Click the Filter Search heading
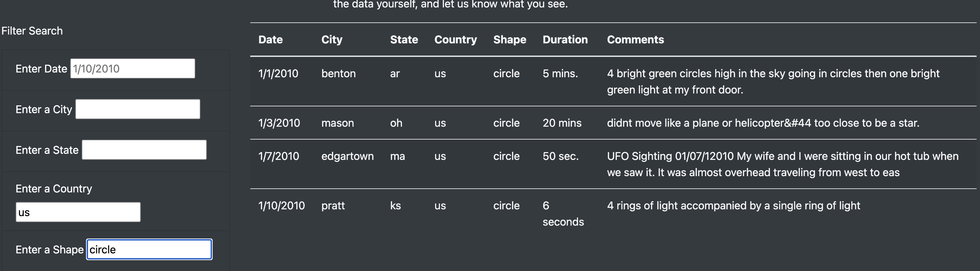Screen dimensions: 980x271 (32, 31)
